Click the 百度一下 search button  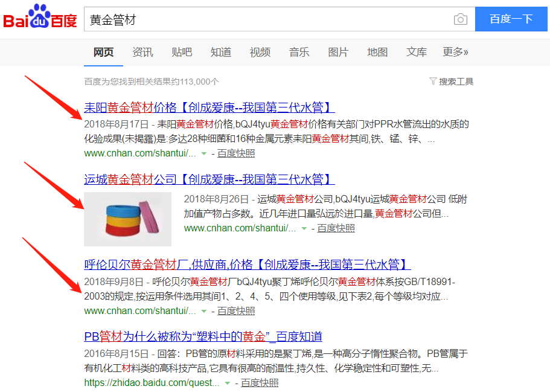(x=511, y=19)
